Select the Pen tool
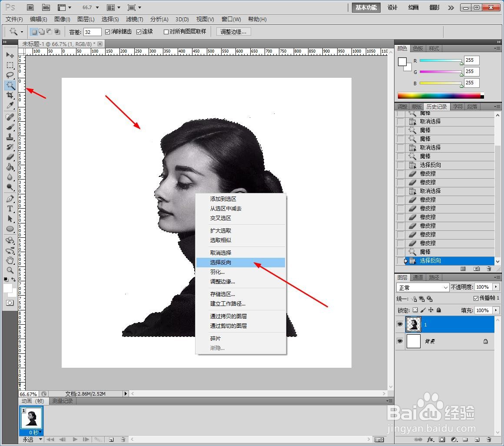The image size is (504, 446). tap(10, 199)
